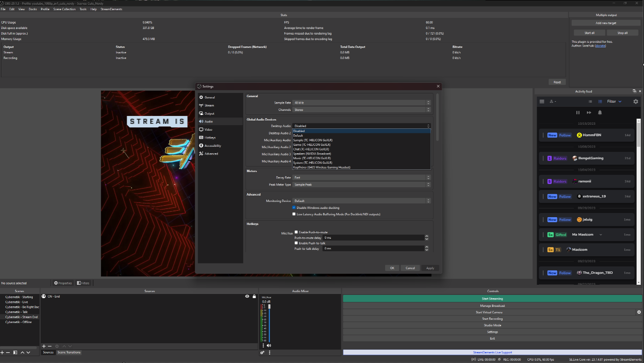
Task: Open the Sample Rate dropdown
Action: (362, 103)
